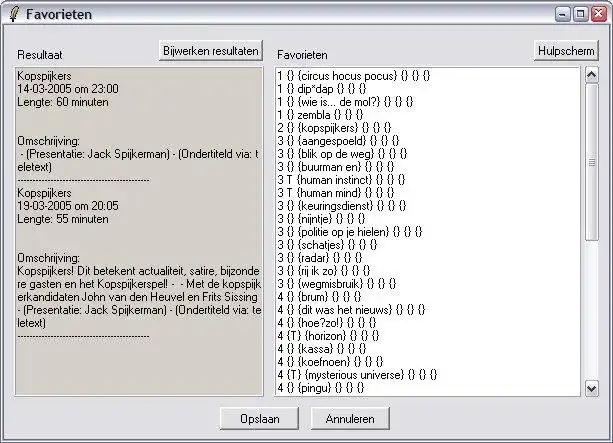Screen dimensions: 613x443
Task: Select the line "4 {} {koefnoen}"
Action: pos(330,362)
